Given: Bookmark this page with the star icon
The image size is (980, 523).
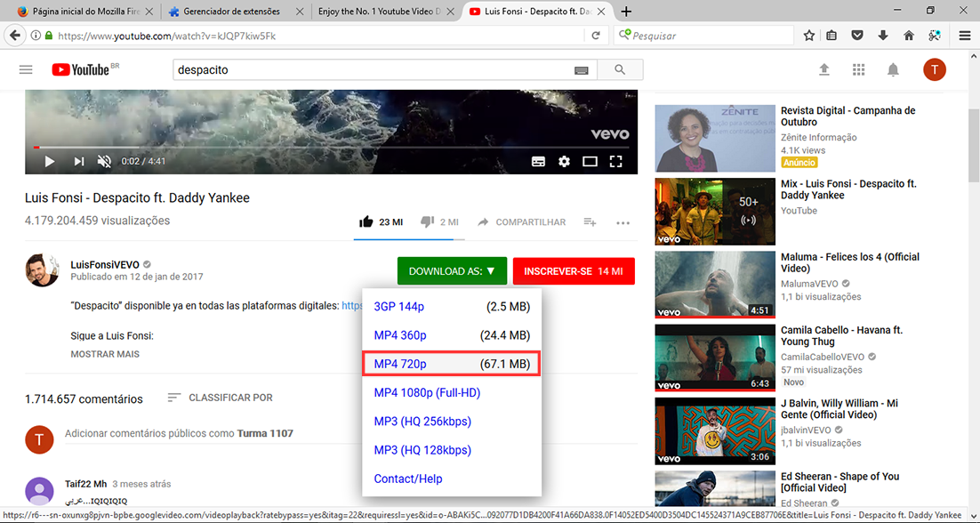Looking at the screenshot, I should coord(808,36).
